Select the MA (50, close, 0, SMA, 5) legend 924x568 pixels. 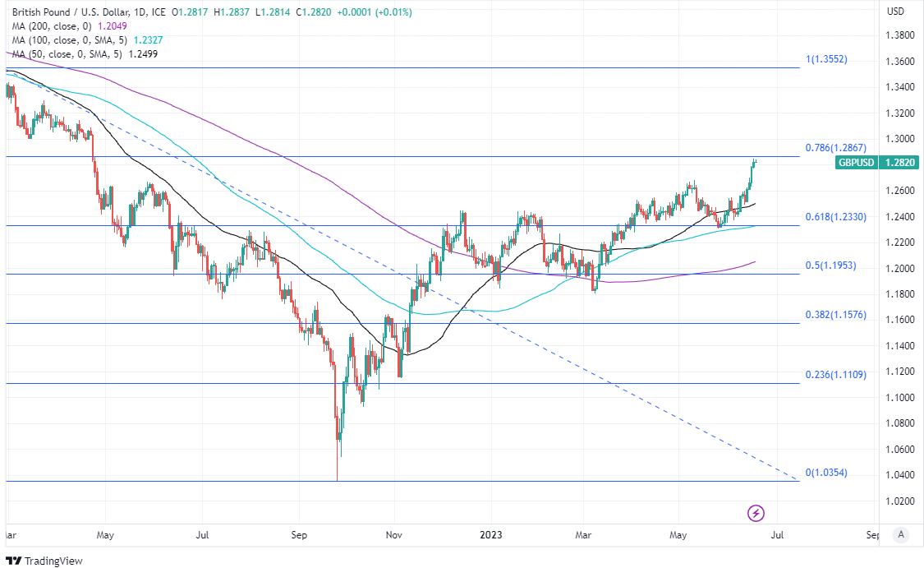click(x=66, y=53)
